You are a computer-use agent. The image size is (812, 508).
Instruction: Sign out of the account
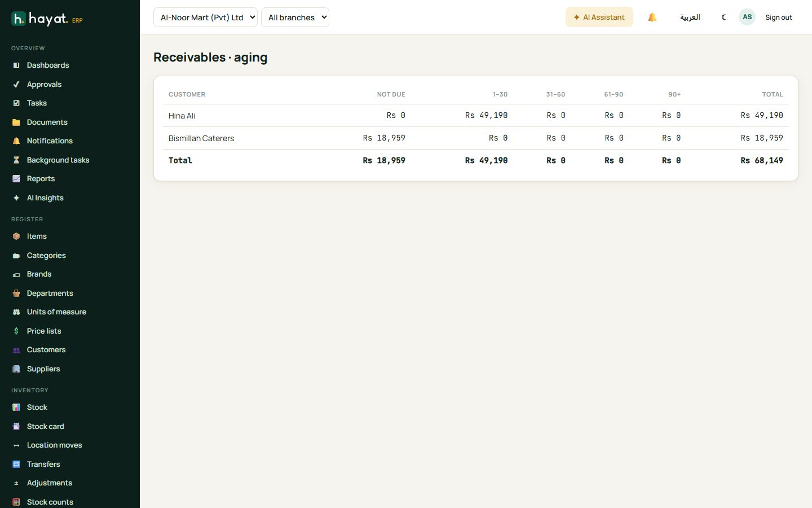779,17
